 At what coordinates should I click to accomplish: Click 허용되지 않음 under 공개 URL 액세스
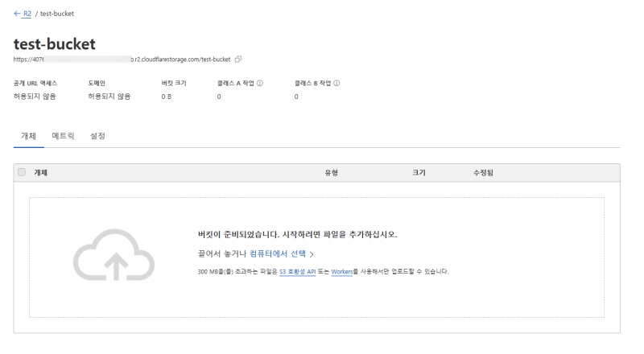[35, 97]
